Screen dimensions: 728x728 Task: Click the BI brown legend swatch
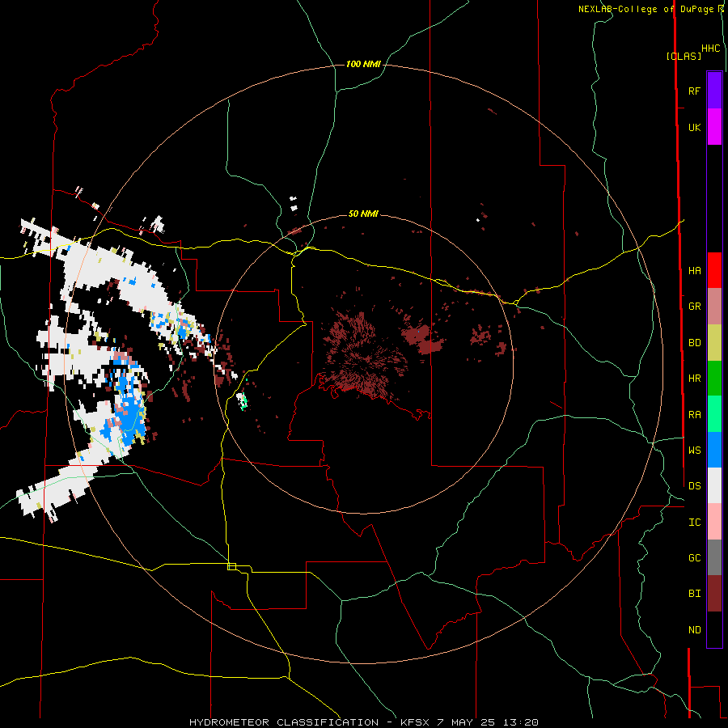[714, 594]
